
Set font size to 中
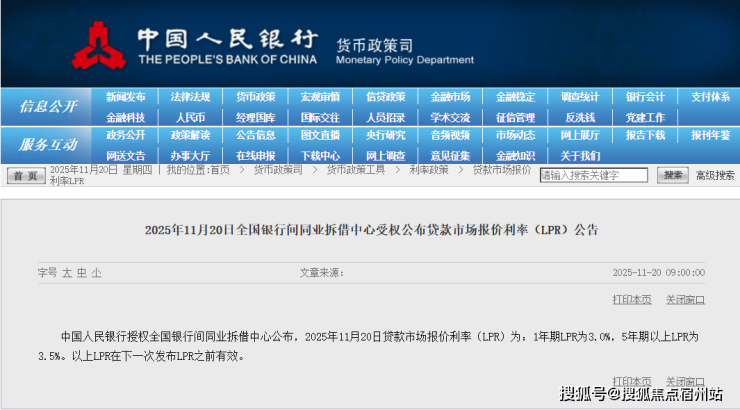(x=82, y=273)
